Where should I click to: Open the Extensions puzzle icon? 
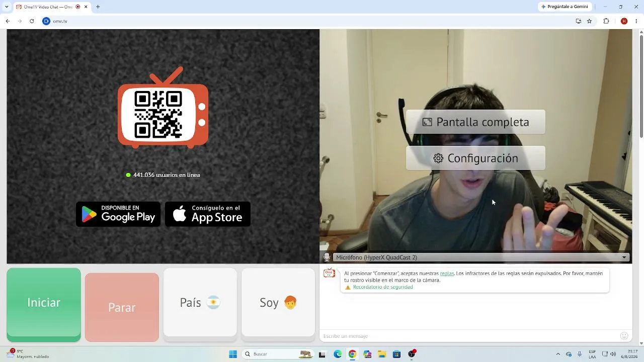point(606,21)
